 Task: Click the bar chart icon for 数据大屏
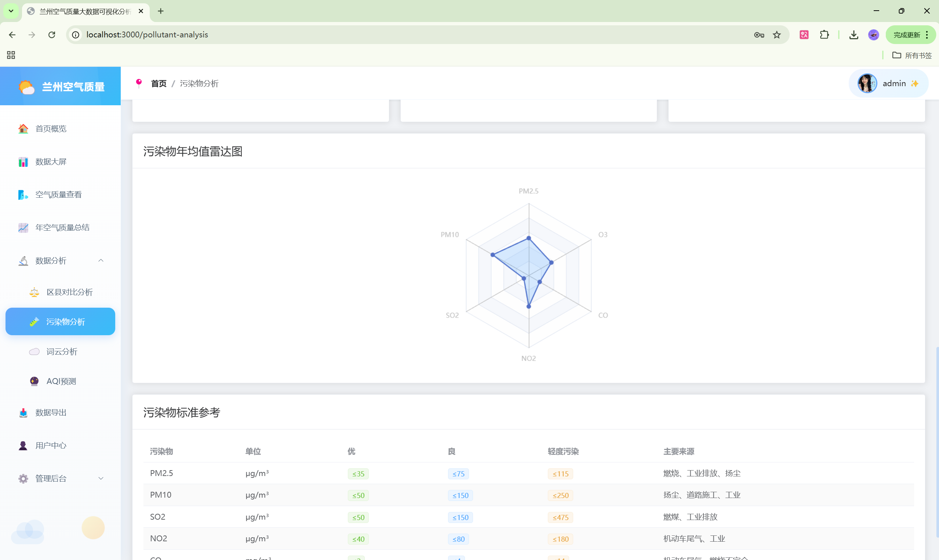coord(23,162)
